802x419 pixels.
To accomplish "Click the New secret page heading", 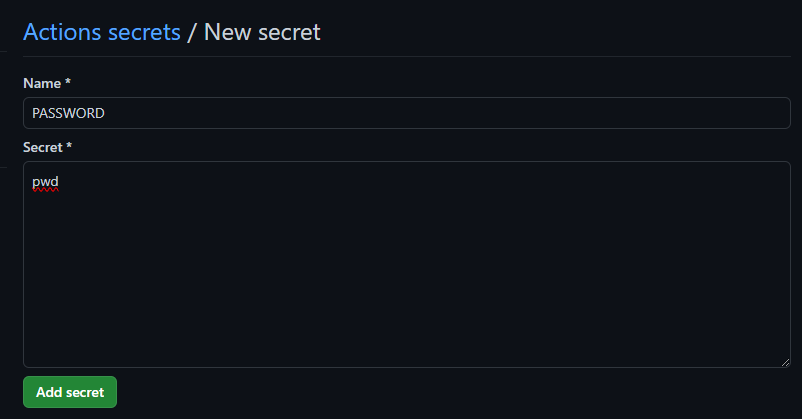I will [x=262, y=32].
